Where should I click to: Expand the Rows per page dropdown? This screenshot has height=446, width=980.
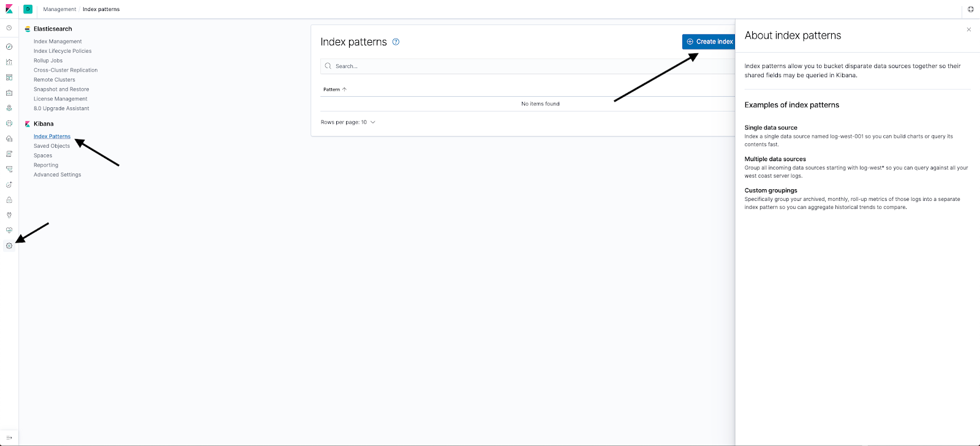click(348, 122)
